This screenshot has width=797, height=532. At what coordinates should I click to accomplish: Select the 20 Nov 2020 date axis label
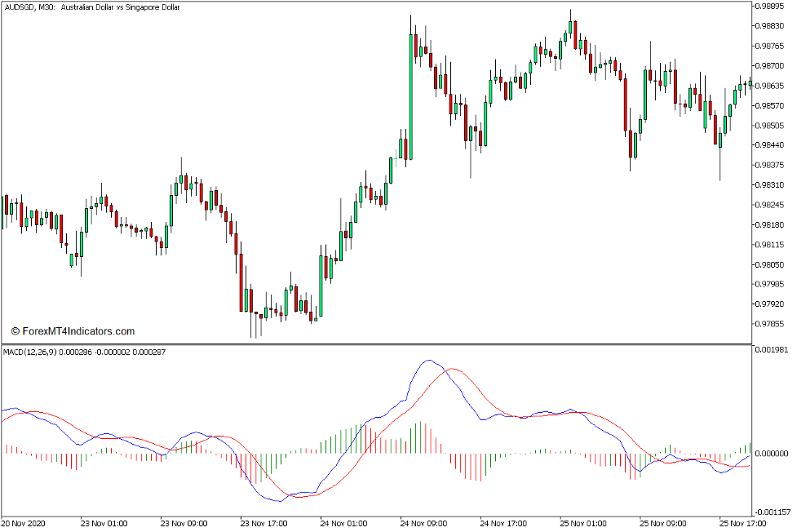click(x=27, y=523)
